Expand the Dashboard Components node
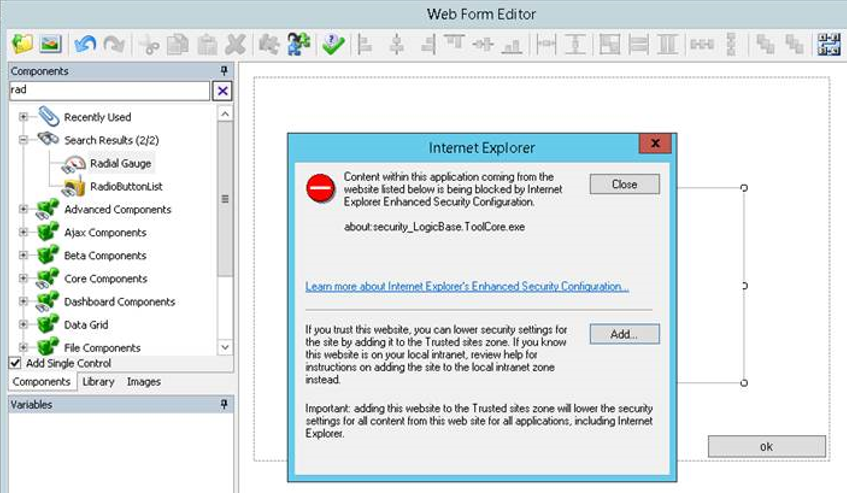Screen dimensions: 847x494 [x=23, y=301]
